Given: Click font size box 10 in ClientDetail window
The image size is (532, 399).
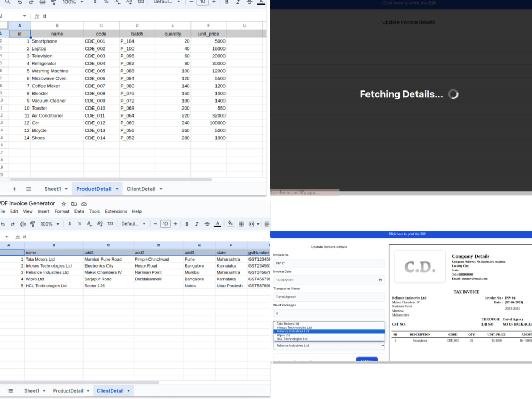Looking at the screenshot, I should pos(165,224).
